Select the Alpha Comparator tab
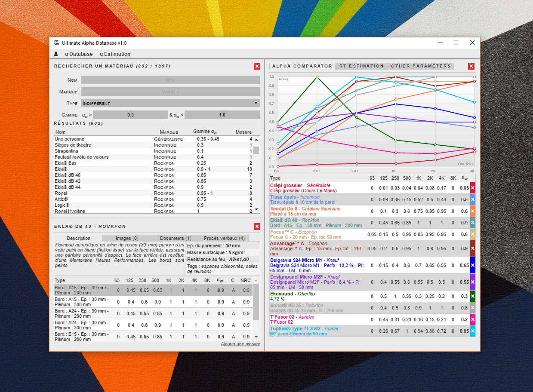 [302, 66]
